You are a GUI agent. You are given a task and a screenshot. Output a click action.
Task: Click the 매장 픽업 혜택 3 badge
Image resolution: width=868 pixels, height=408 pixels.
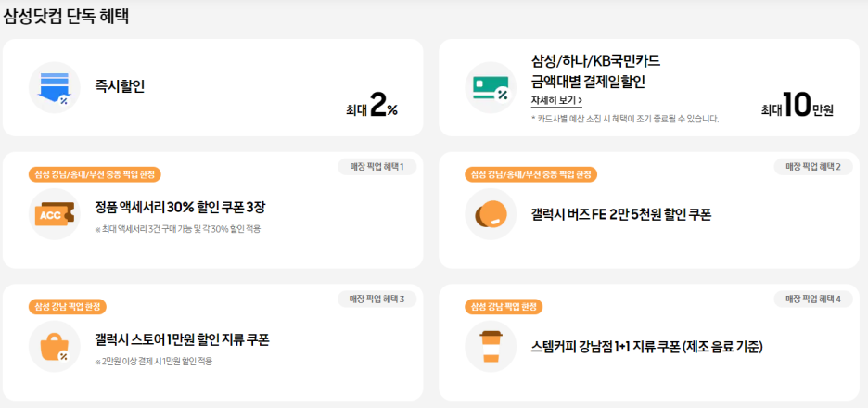[x=377, y=299]
